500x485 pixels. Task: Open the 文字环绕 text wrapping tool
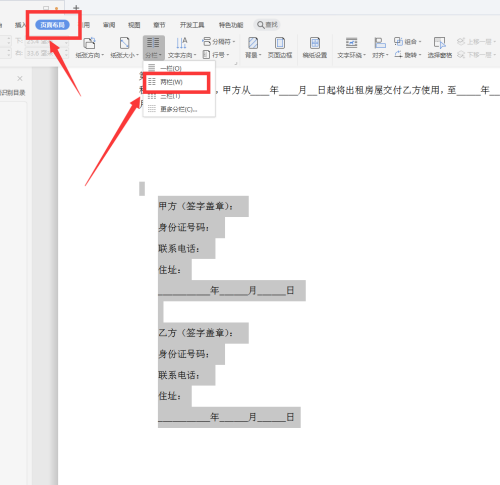351,48
